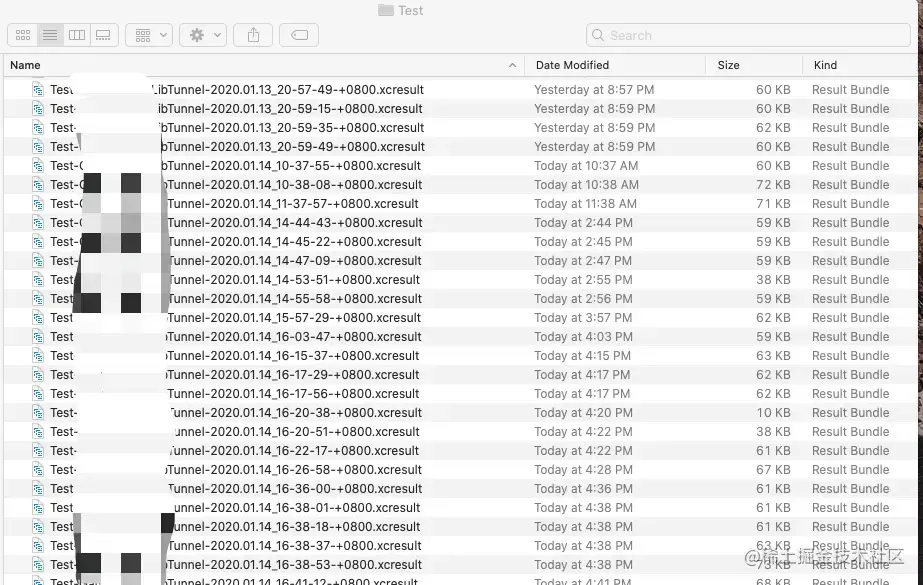Image resolution: width=923 pixels, height=585 pixels.
Task: Click the icon of the 16-26-58 xcresult file
Action: (x=38, y=470)
